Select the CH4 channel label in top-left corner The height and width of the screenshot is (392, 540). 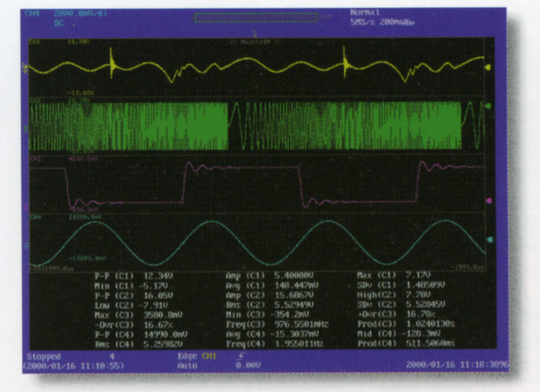point(33,14)
